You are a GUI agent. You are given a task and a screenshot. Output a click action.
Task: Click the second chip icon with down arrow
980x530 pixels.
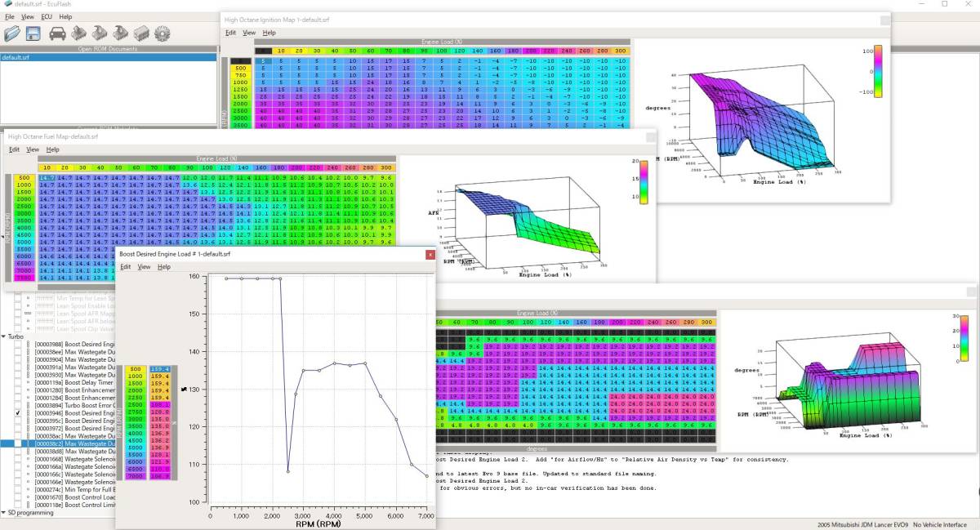(x=120, y=33)
